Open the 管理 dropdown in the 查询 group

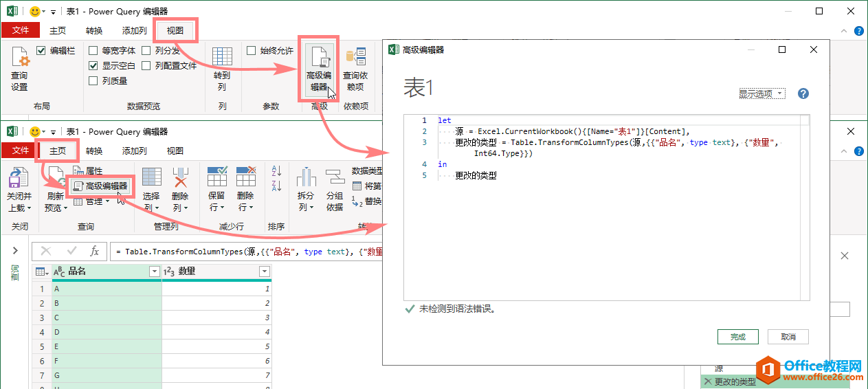92,201
